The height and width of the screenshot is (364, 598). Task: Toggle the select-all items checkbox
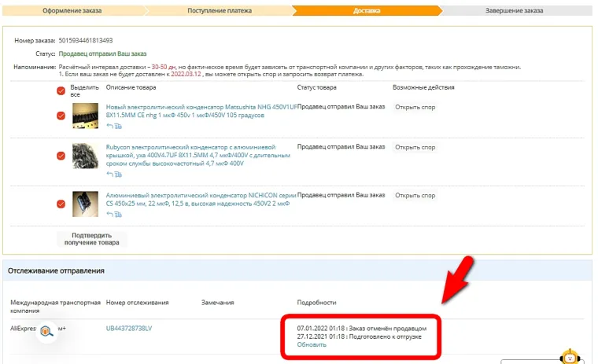point(61,90)
